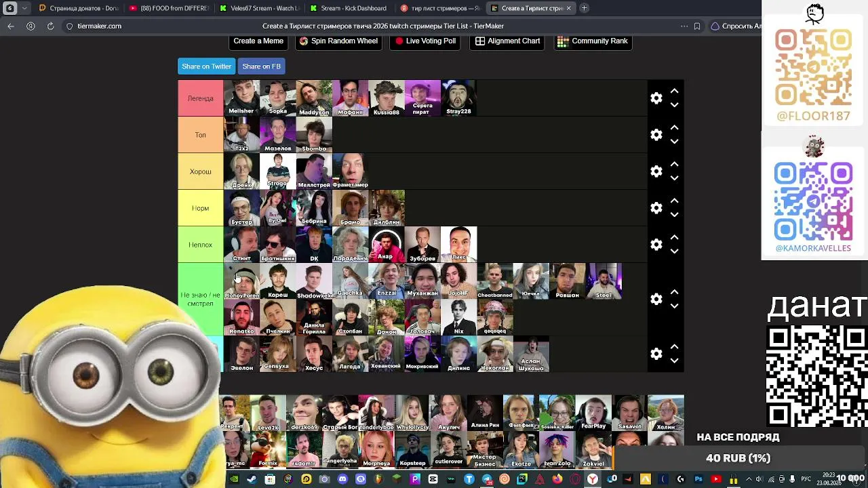Image resolution: width=868 pixels, height=488 pixels.
Task: Select the Mellsher streamer thumbnail
Action: click(241, 98)
